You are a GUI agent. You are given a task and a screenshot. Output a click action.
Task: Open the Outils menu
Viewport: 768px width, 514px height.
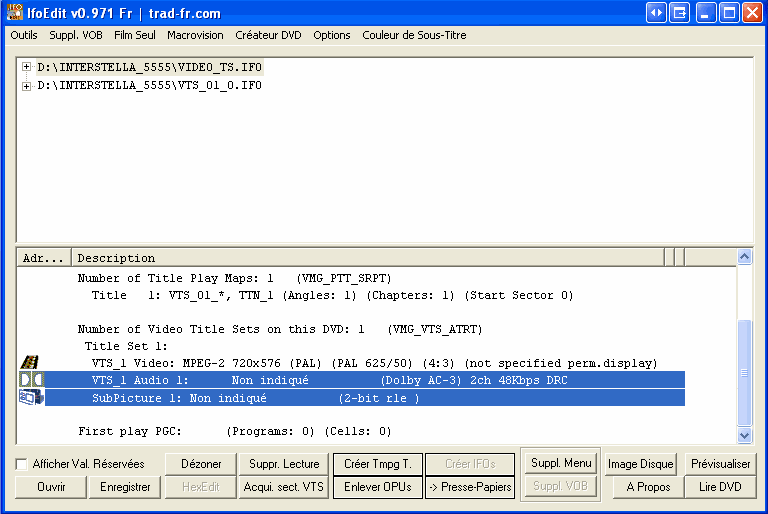23,35
